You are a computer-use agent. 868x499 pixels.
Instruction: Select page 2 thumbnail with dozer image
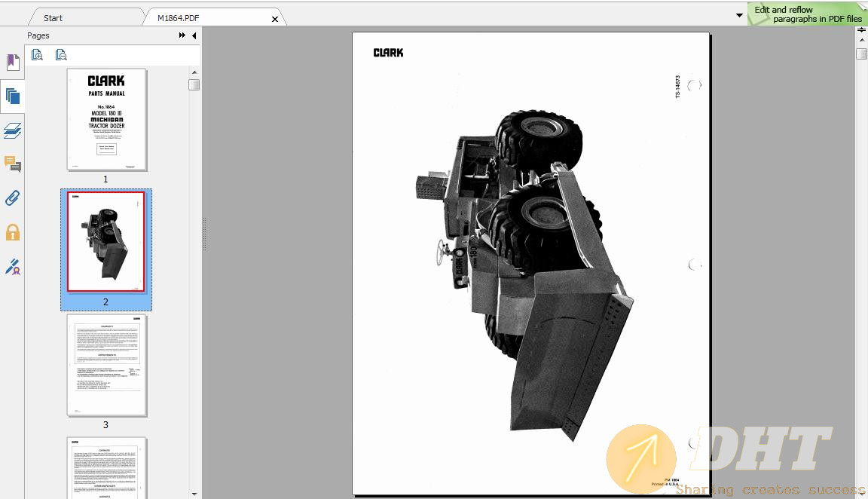coord(105,241)
